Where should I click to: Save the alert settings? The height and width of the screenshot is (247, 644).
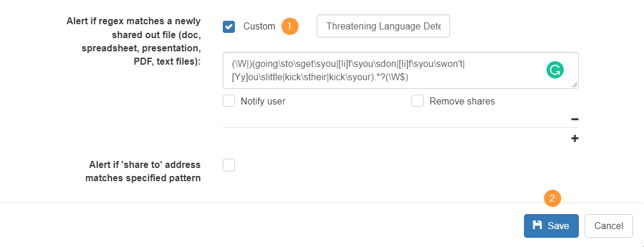coord(551,226)
